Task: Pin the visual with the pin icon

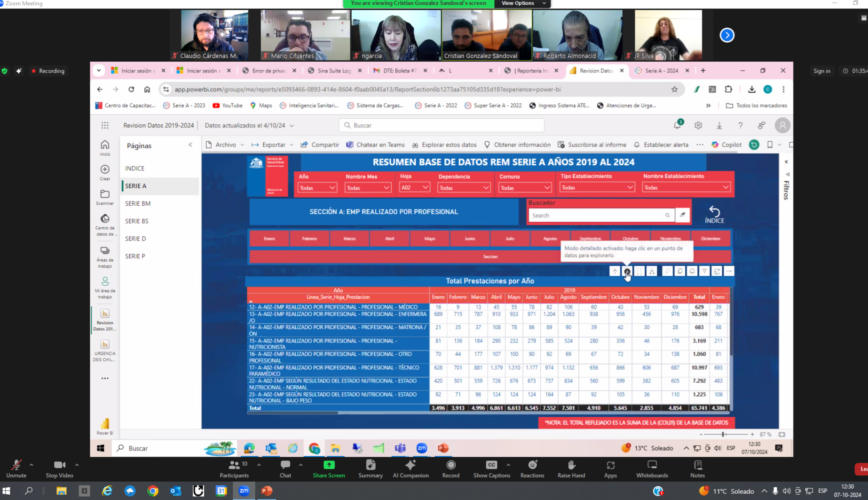Action: 667,271
